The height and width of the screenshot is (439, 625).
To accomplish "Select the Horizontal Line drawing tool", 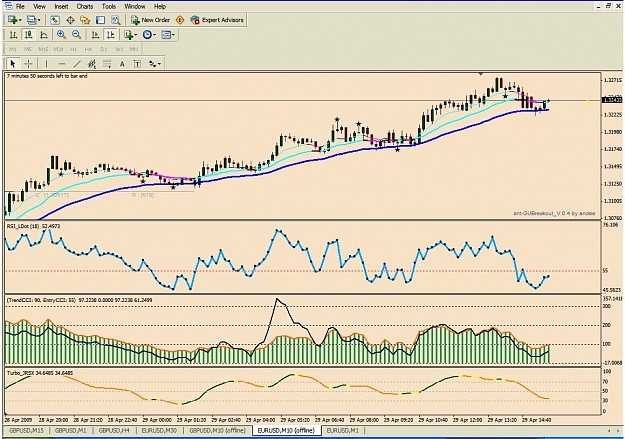I will pos(61,64).
